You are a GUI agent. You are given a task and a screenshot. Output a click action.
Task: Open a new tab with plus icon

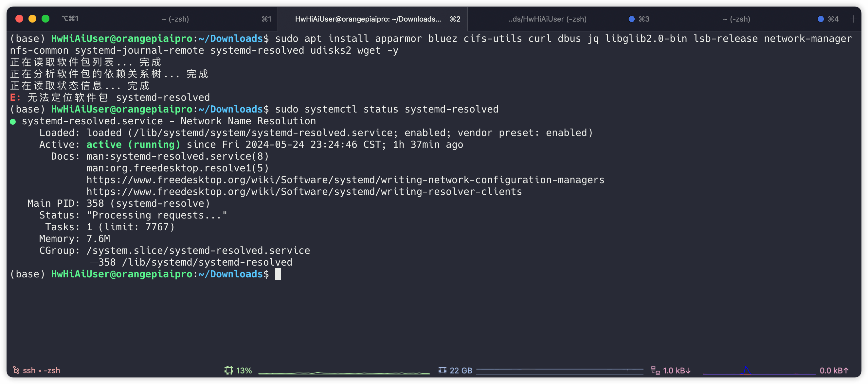853,19
